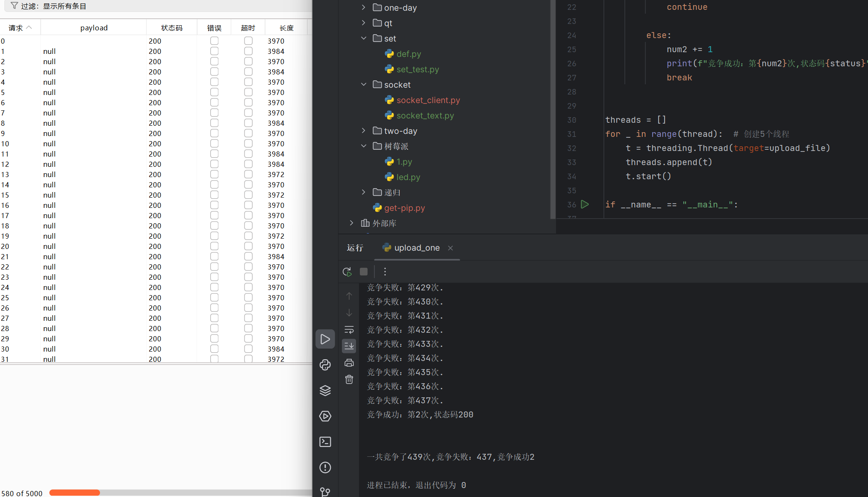Jump up the stack trace arrow
Viewport: 868px width, 497px height.
pyautogui.click(x=349, y=296)
